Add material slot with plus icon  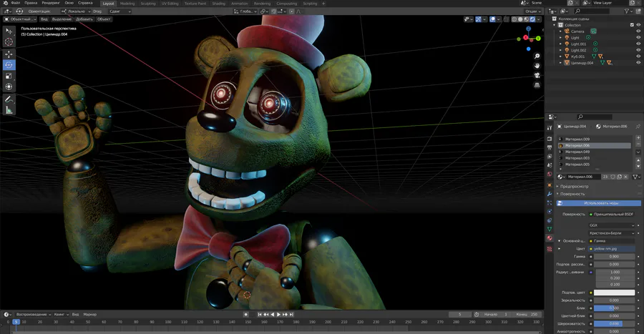pos(638,138)
